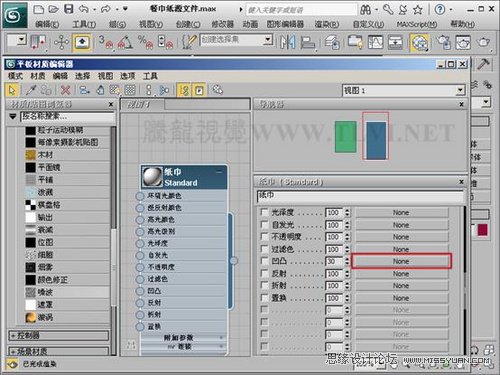Open the named selection sets dropdown
This screenshot has height=375, width=500.
(x=268, y=40)
